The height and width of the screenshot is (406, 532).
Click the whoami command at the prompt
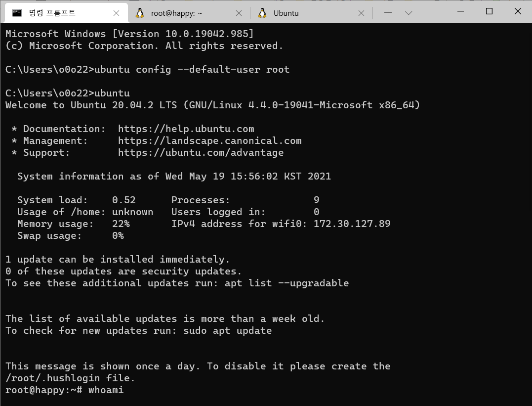coord(106,390)
